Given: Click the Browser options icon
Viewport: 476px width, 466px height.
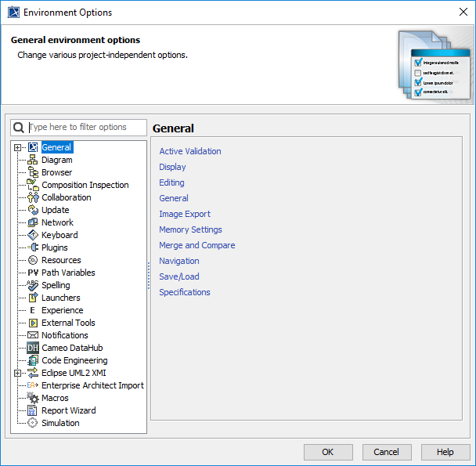Looking at the screenshot, I should coord(33,172).
